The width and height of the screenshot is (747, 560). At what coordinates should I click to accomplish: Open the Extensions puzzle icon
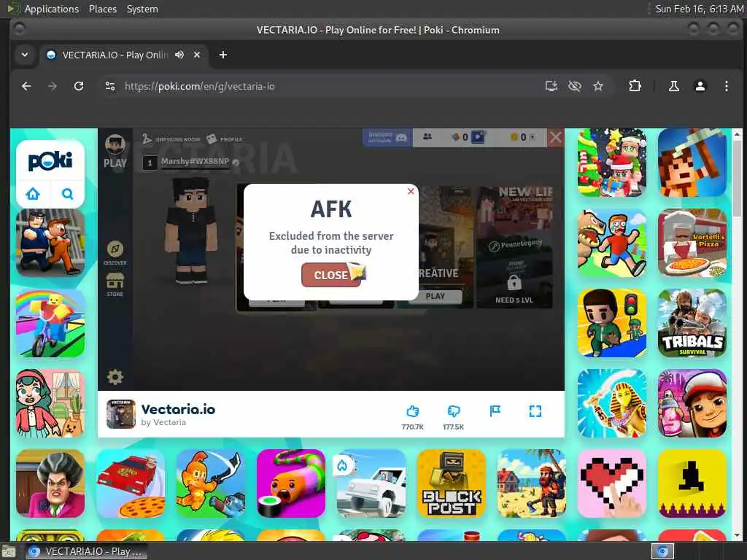coord(635,86)
